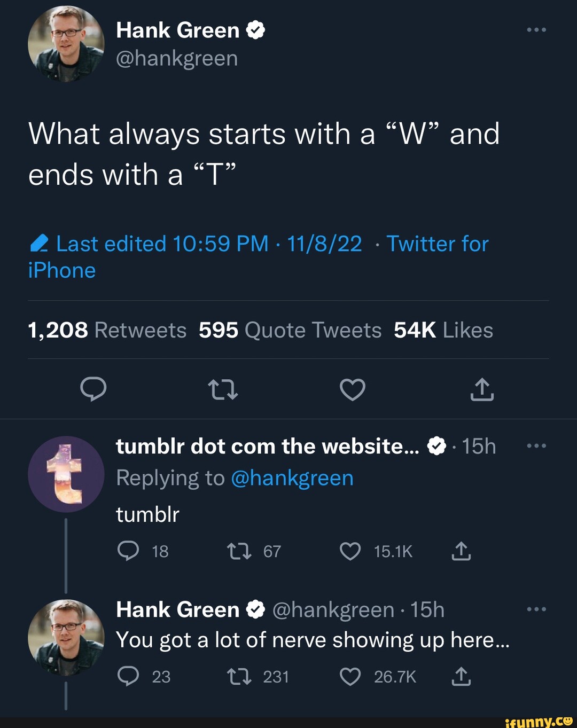Open more options on Hank Green's second tweet
Viewport: 577px width, 728px height.
[x=536, y=609]
